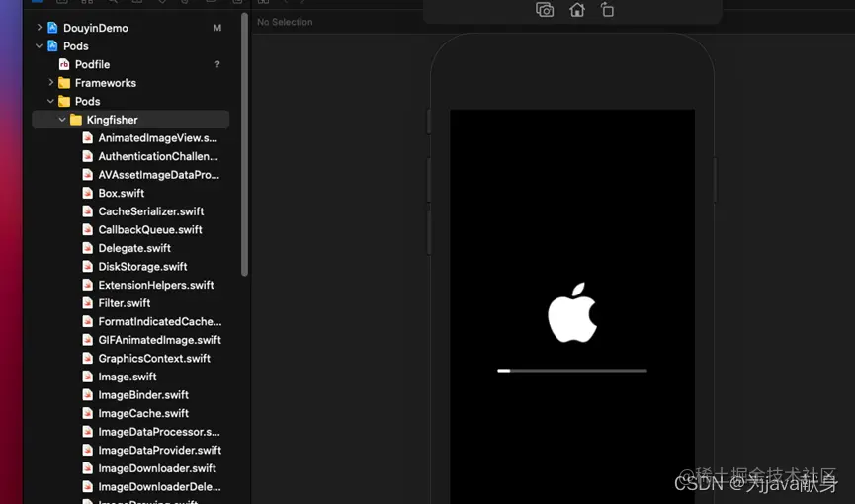Click the boot progress bar in simulator

572,371
